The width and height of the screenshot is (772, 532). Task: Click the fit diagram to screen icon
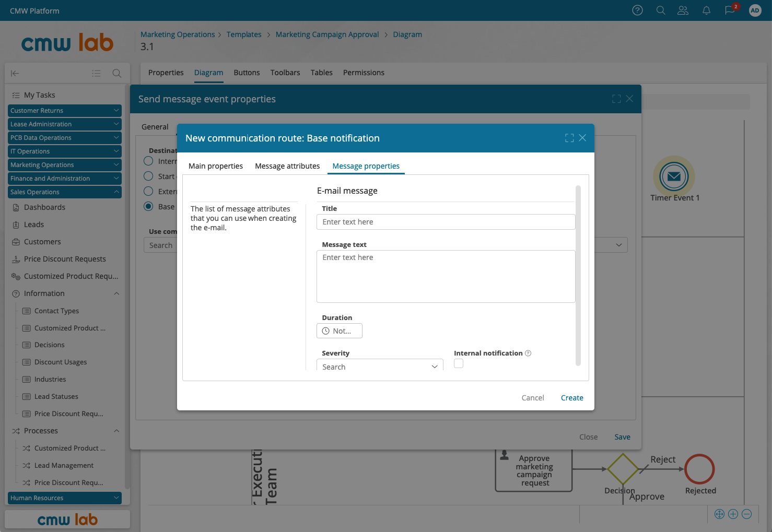(x=719, y=514)
